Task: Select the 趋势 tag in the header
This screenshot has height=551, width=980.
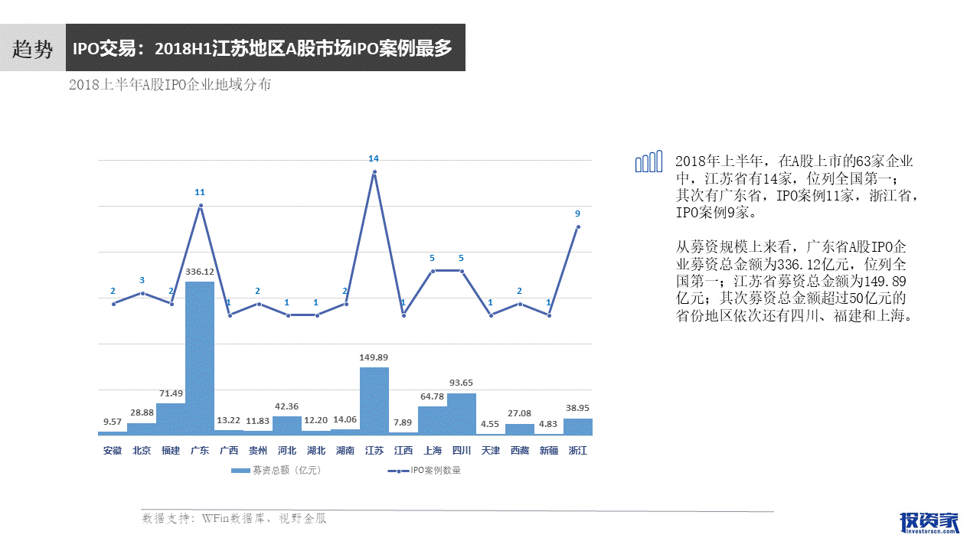Action: pyautogui.click(x=33, y=49)
